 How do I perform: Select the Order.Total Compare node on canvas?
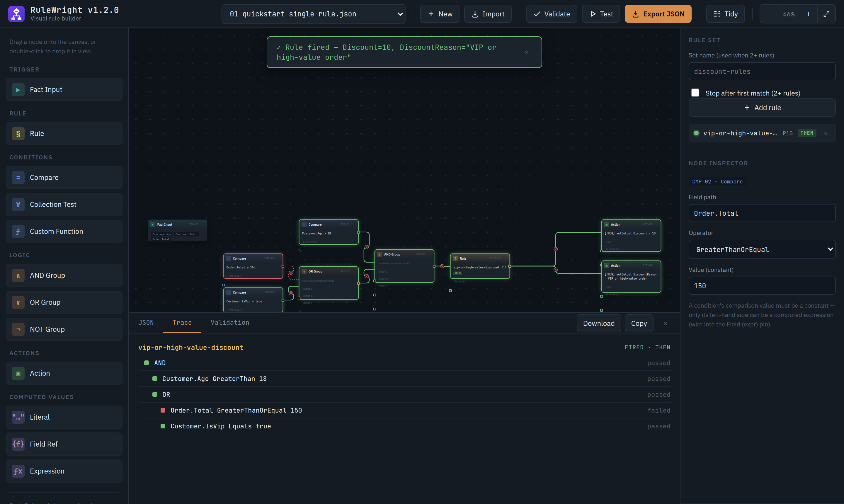click(x=253, y=266)
